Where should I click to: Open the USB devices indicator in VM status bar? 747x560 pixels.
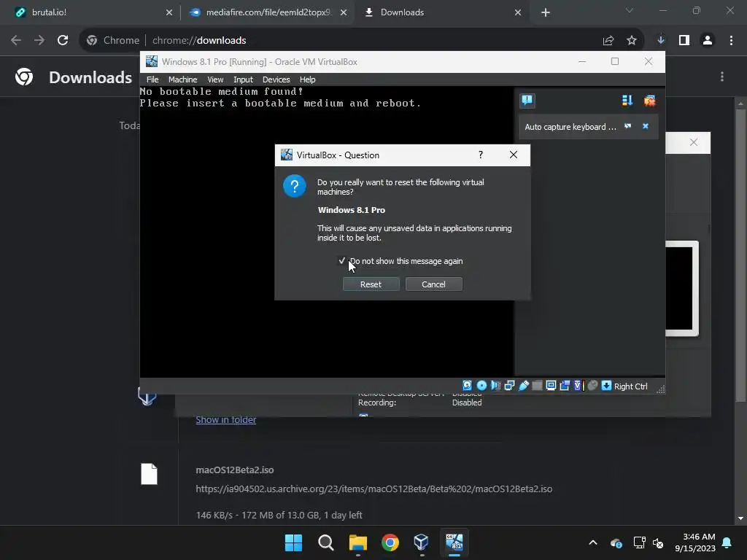pos(523,386)
